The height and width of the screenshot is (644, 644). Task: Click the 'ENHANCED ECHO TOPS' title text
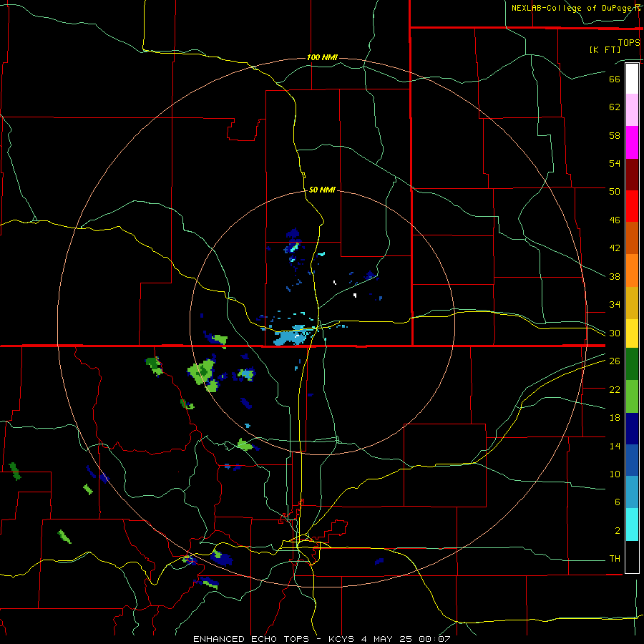(251, 639)
